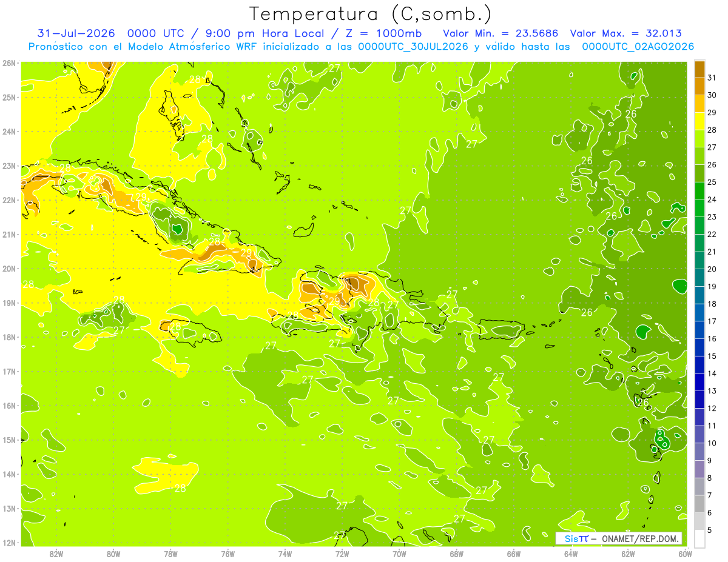Click the legend scale value '30'
The width and height of the screenshot is (728, 562).
click(x=712, y=95)
